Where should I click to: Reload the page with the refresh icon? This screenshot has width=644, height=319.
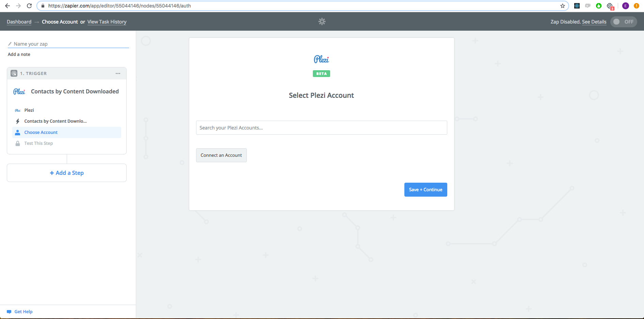click(29, 6)
